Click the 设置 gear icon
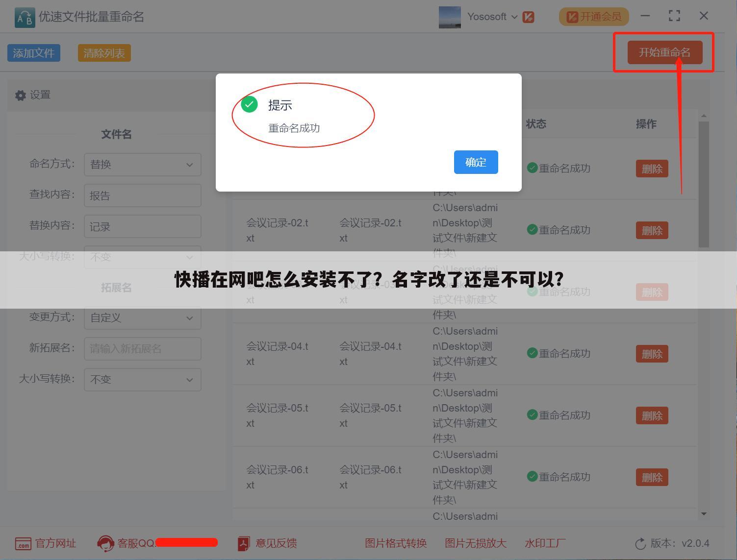The width and height of the screenshot is (737, 560). [x=20, y=96]
